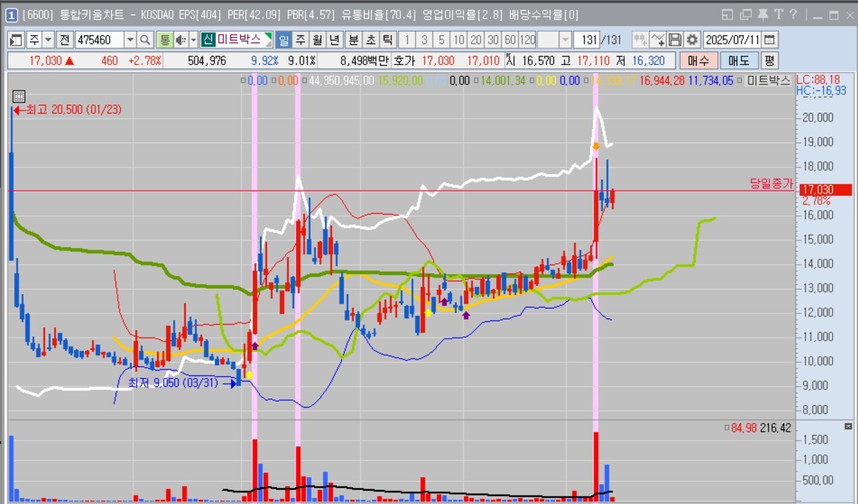Select the 년 yearly period
Screen dimensions: 858x504
click(335, 40)
